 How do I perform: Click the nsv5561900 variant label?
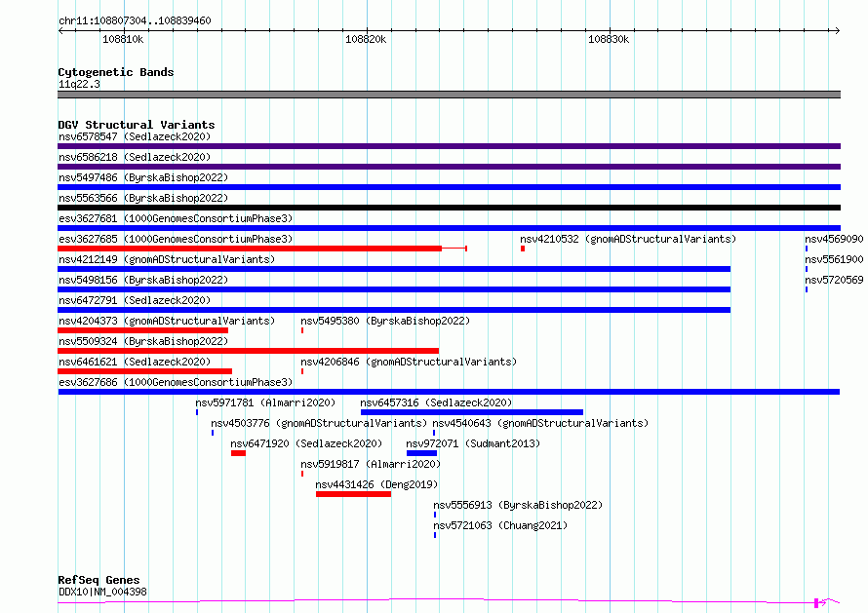tap(834, 259)
